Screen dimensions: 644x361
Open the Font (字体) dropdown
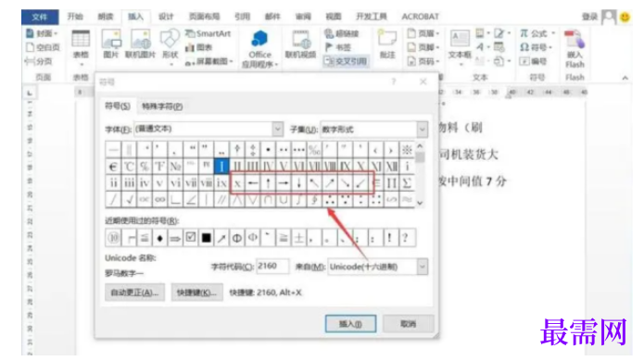click(278, 130)
